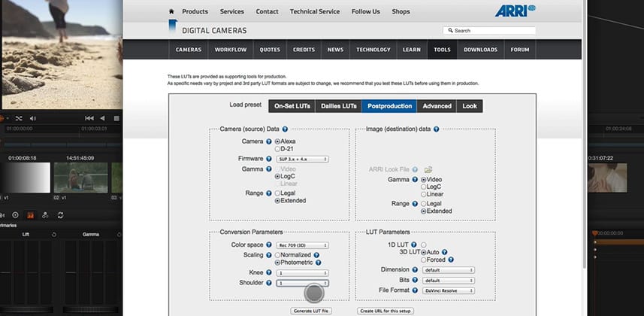Switch to the Look preset tab

pos(470,106)
